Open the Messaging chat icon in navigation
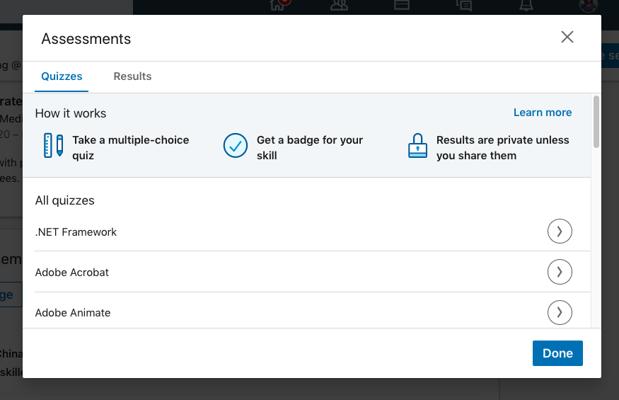 464,5
